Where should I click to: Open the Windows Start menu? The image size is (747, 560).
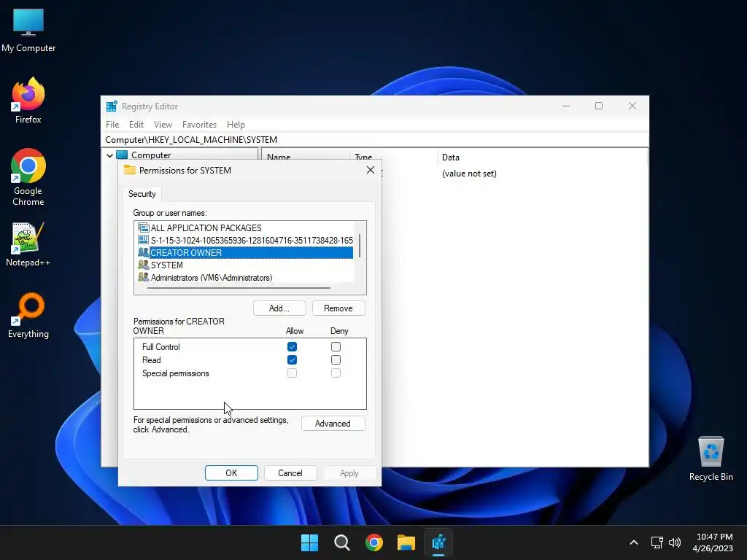point(309,542)
